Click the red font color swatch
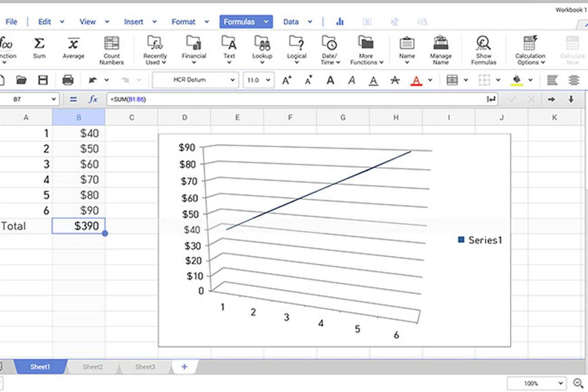The image size is (588, 392). 416,81
